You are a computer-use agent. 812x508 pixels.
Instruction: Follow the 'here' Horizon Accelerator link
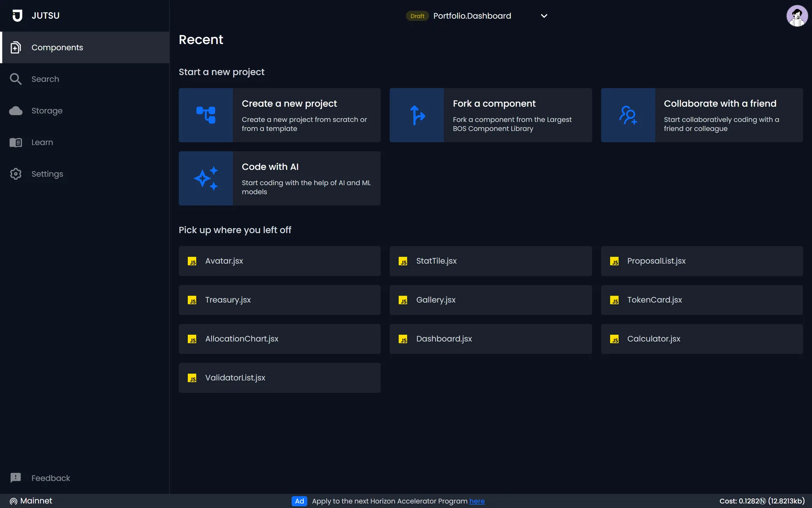[477, 501]
